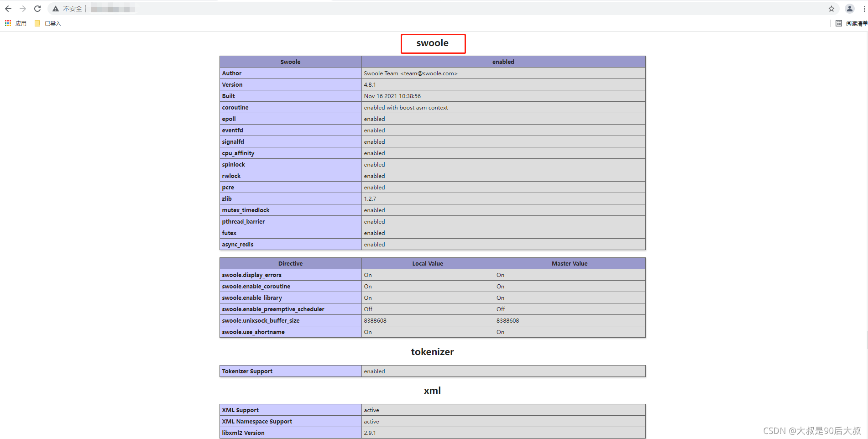Click 'enabled with boost asm context' value

[406, 107]
